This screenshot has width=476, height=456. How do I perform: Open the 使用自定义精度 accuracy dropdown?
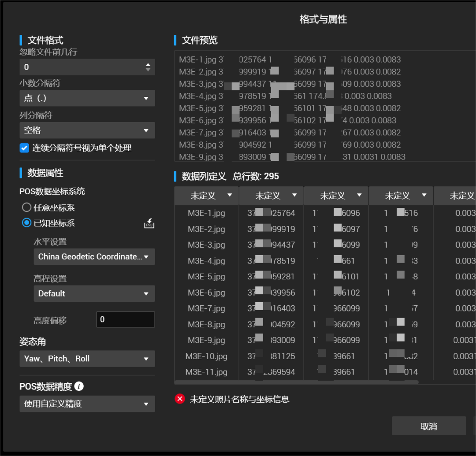click(87, 404)
